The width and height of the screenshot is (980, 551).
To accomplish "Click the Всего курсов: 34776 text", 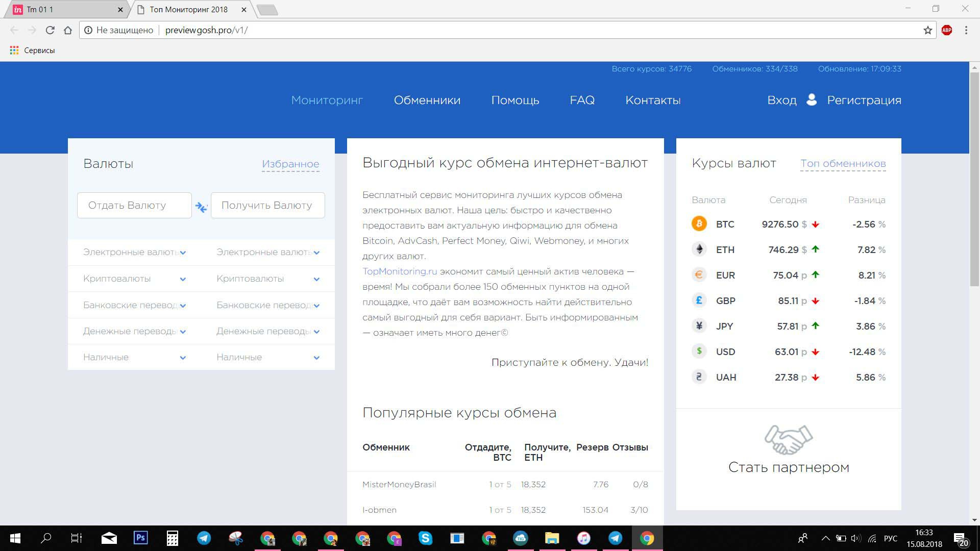I will coord(652,68).
